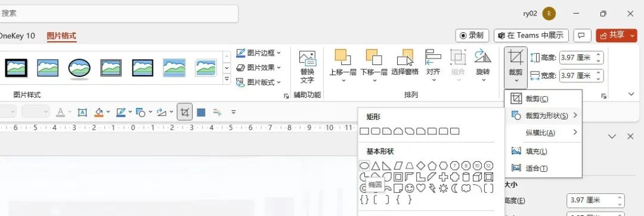Select the lightning bolt shape
The width and height of the screenshot is (644, 216).
(x=432, y=189)
